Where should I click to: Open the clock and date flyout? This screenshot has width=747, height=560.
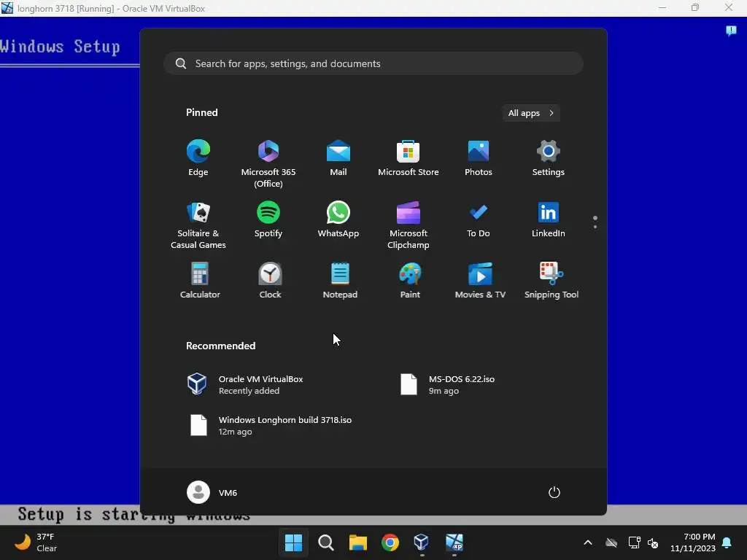693,542
